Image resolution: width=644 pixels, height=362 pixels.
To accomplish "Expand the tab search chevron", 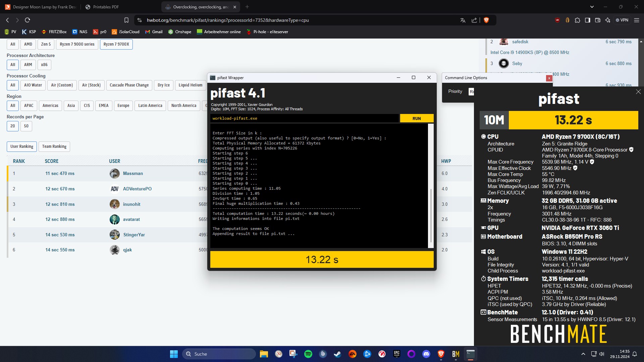I will [x=592, y=7].
